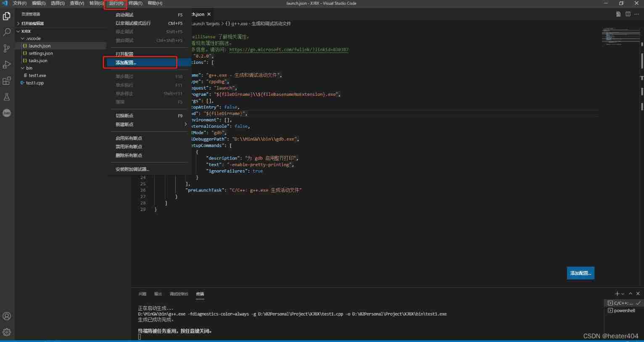
Task: Open the Run and Debug view
Action: pos(7,65)
